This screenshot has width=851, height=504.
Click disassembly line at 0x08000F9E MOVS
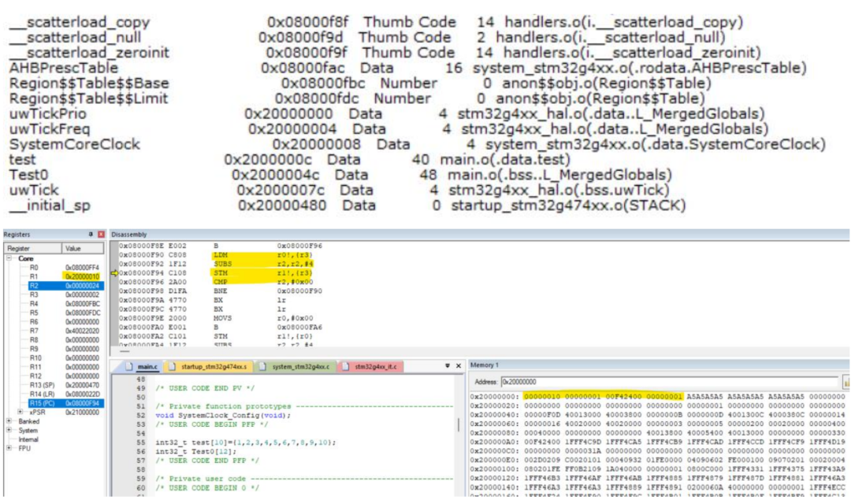click(216, 318)
